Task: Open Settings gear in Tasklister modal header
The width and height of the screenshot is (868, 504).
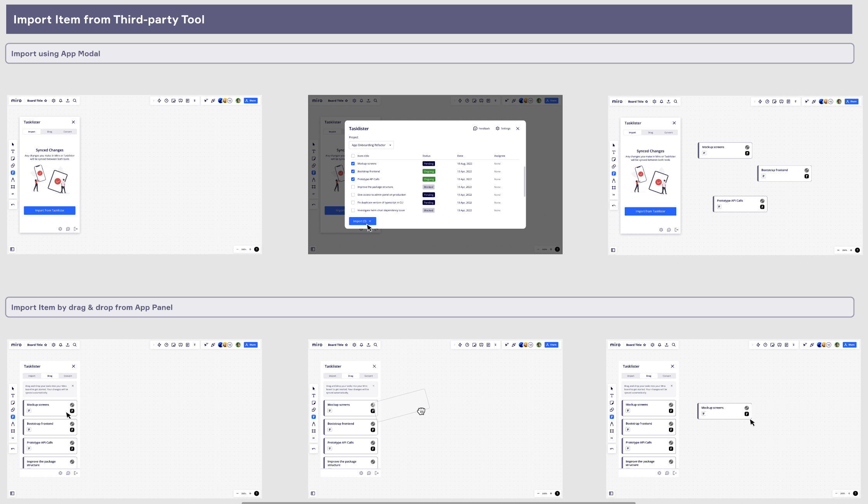Action: [x=497, y=129]
